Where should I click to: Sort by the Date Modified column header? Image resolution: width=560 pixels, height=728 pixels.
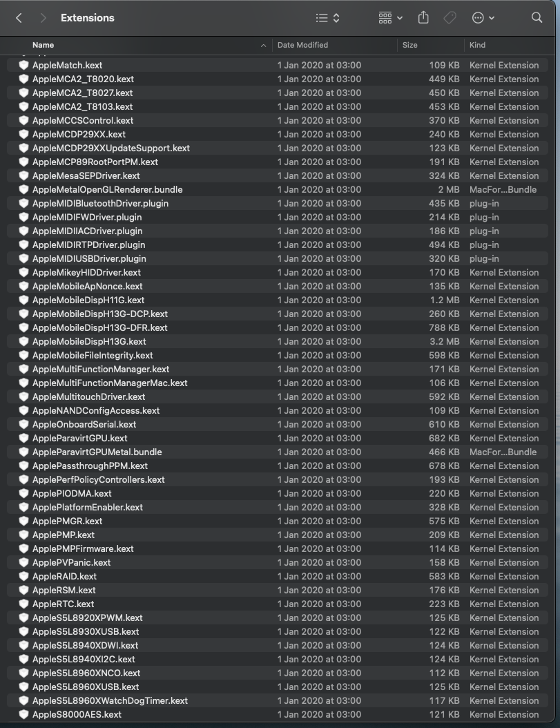point(302,45)
